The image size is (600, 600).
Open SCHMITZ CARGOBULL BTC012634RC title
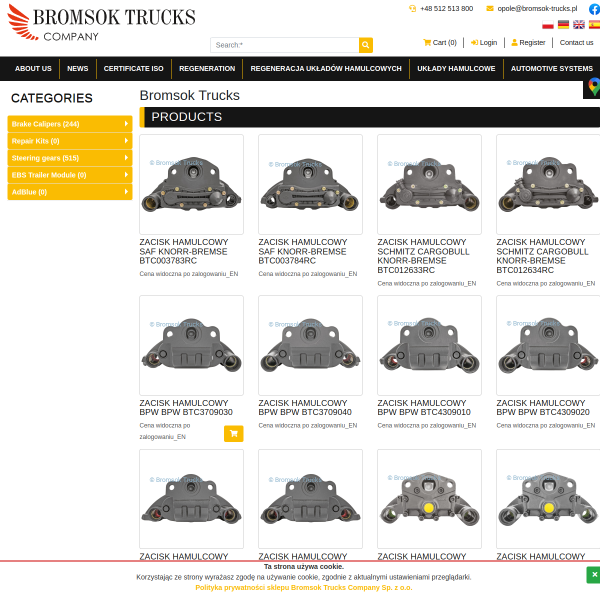click(542, 256)
